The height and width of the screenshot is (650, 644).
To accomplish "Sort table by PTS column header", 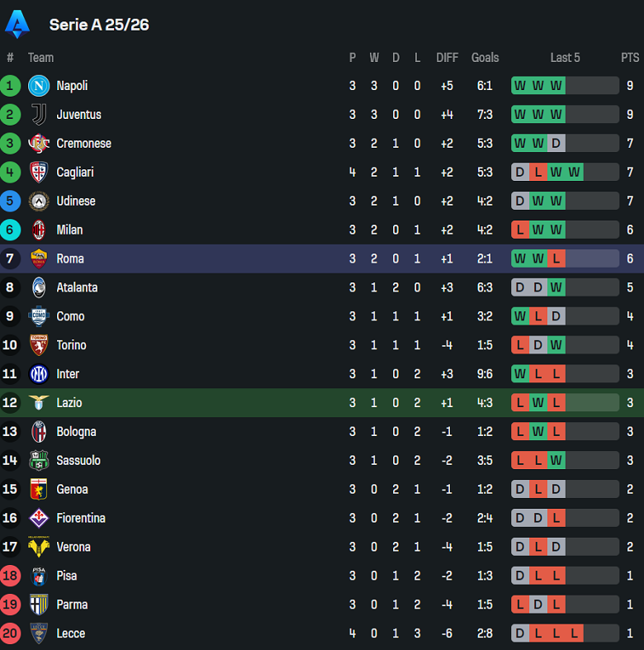I will [x=630, y=58].
